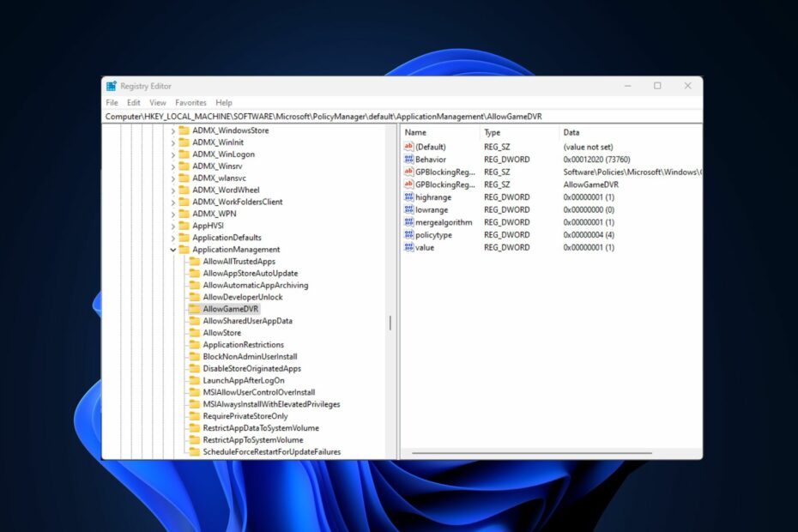Image resolution: width=798 pixels, height=532 pixels.
Task: Collapse the ApplicationManagement key
Action: pos(173,250)
